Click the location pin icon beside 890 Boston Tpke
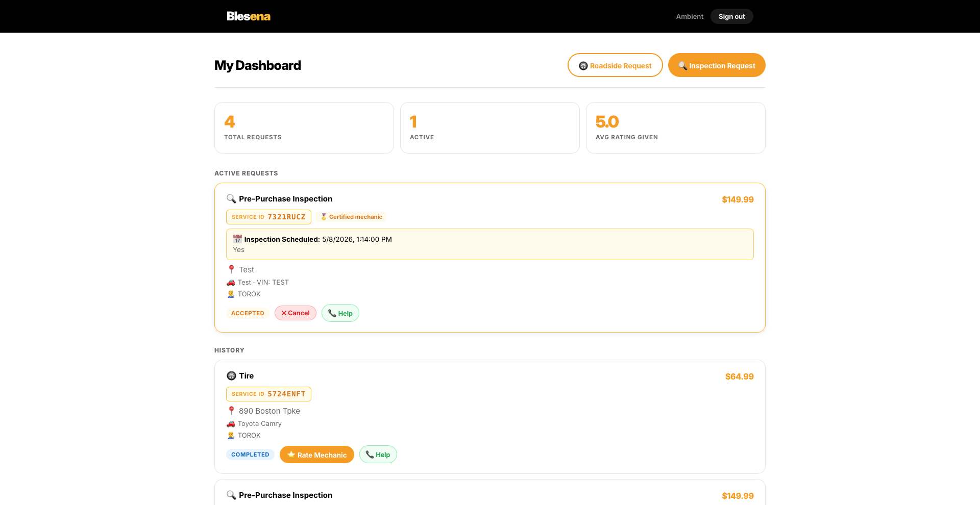The height and width of the screenshot is (505, 980). [231, 410]
